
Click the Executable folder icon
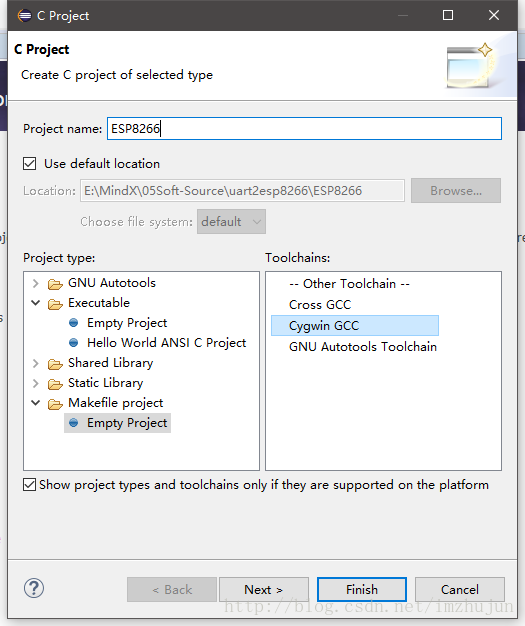click(x=55, y=304)
